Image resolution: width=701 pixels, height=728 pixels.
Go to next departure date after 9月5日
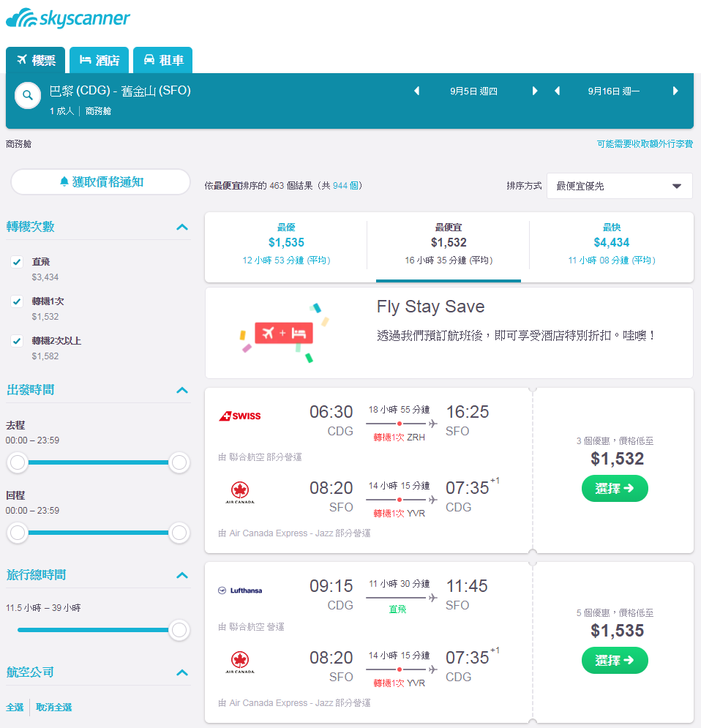point(535,91)
